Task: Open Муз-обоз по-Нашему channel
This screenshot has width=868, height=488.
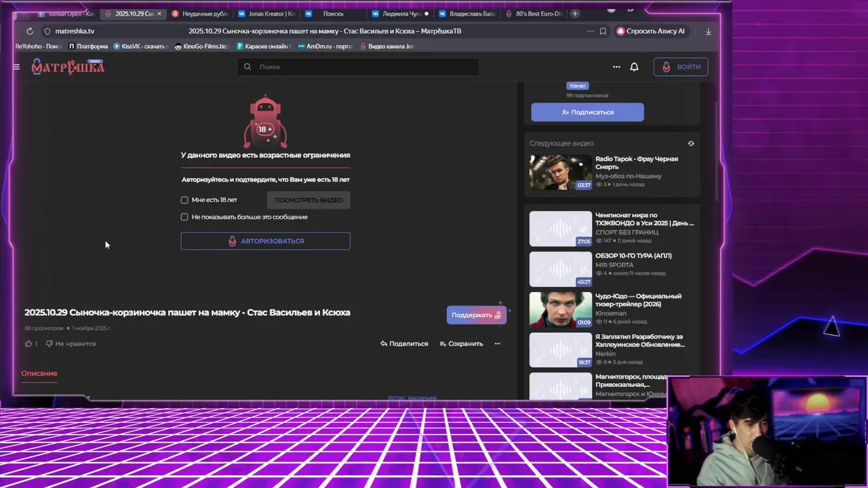Action: (629, 176)
